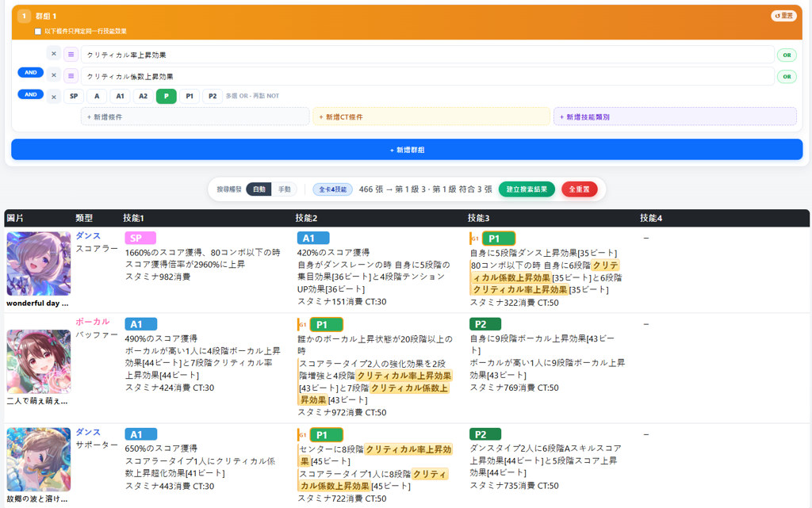Viewport: 812px width, 508px height.
Task: Click the 類型 column header
Action: [84, 218]
